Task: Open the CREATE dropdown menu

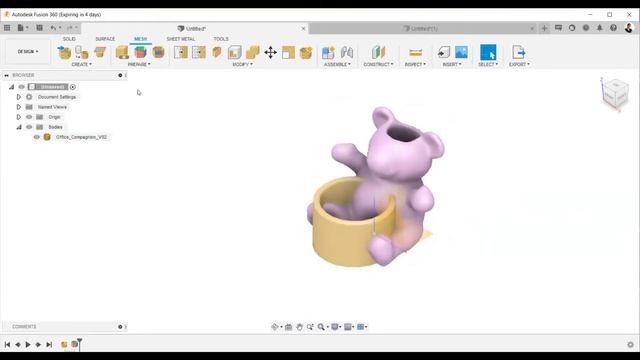Action: click(81, 64)
